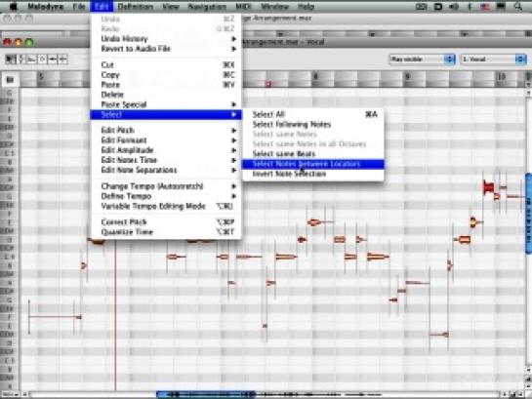Image resolution: width=532 pixels, height=399 pixels.
Task: Expand Change Tempo (Autostretch) submenu
Action: coord(166,186)
